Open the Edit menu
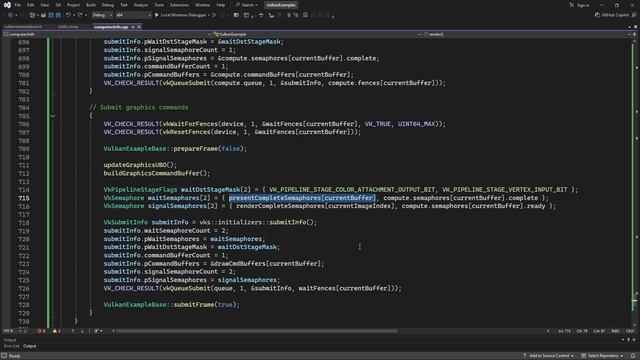640x360 pixels. coord(31,5)
